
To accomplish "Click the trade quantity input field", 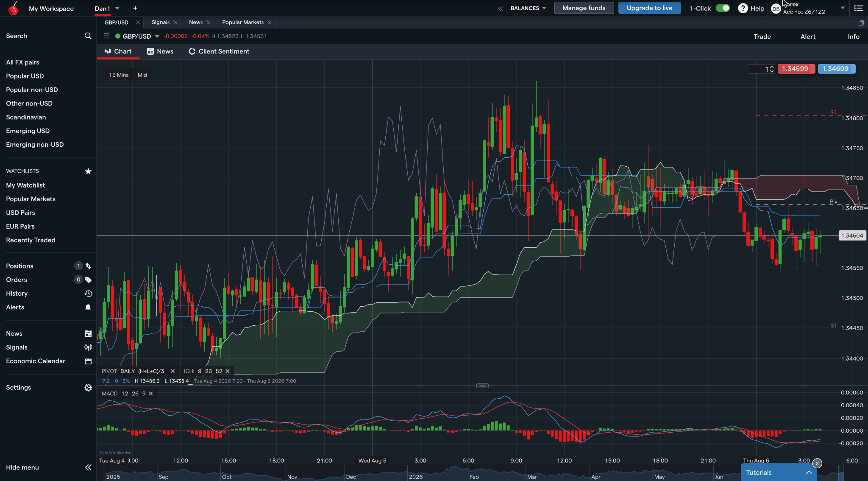I will (x=758, y=69).
